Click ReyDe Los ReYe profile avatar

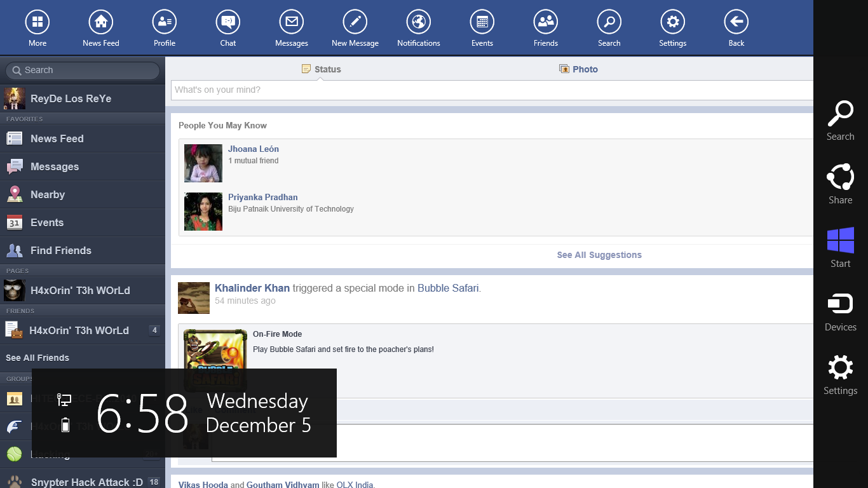[15, 98]
